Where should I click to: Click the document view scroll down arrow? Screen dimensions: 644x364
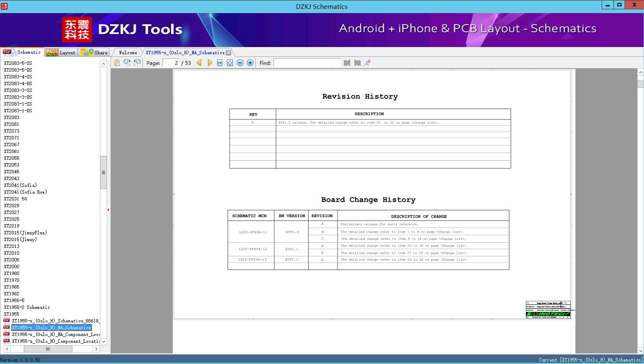641,350
